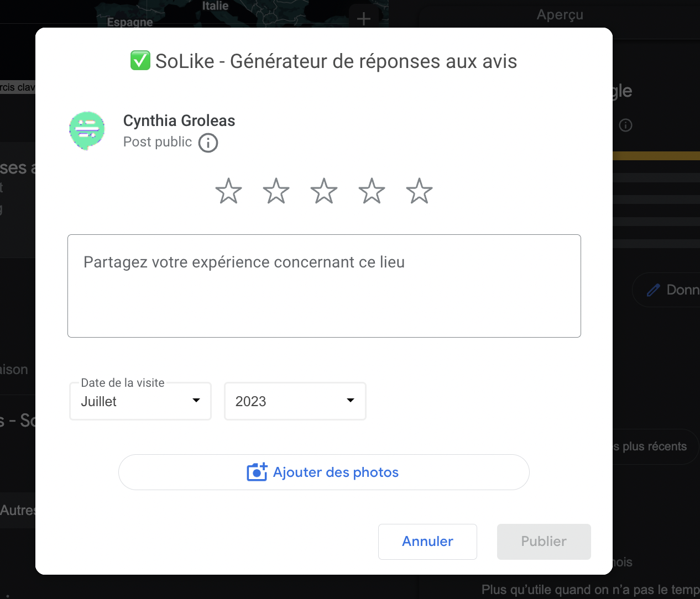700x599 pixels.
Task: Click the Publier button
Action: point(544,542)
